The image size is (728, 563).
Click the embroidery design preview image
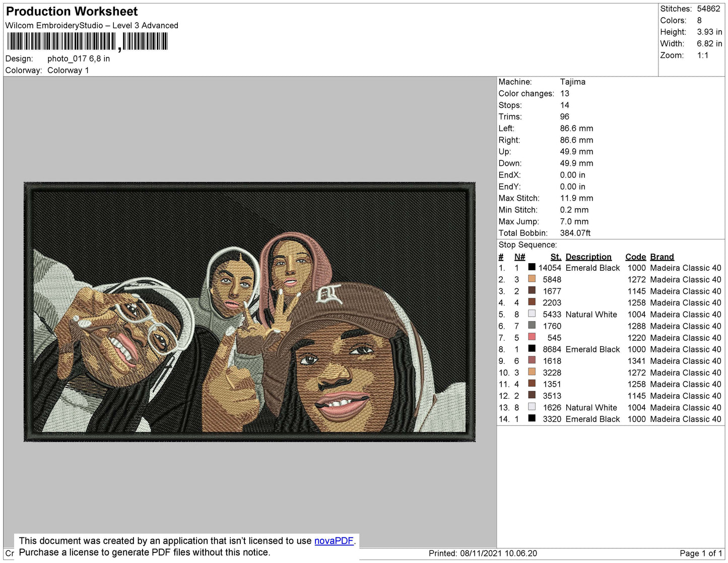pos(249,312)
